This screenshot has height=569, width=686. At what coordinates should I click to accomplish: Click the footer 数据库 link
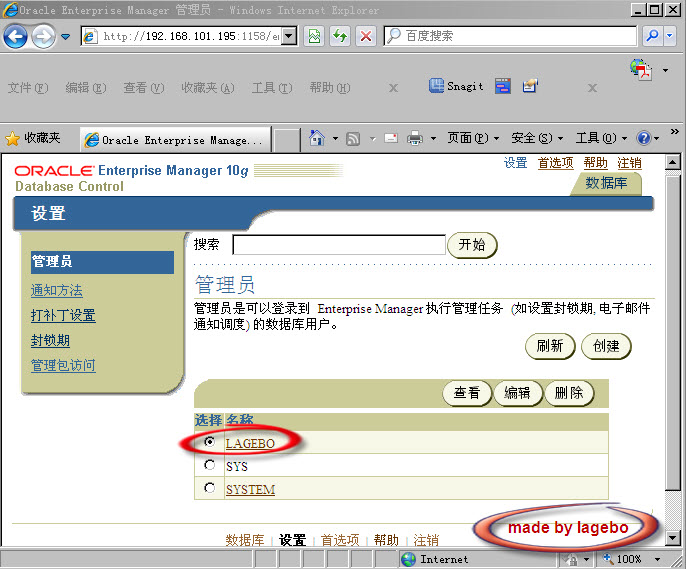[245, 540]
